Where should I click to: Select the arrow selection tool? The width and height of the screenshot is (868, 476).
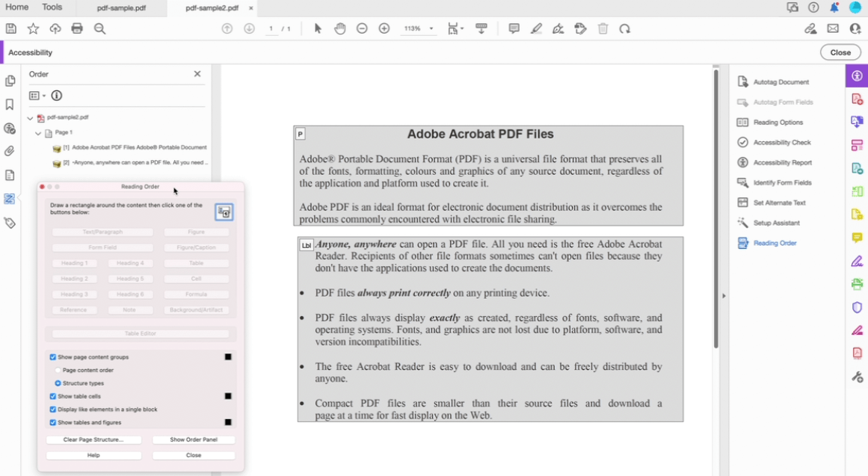tap(318, 29)
